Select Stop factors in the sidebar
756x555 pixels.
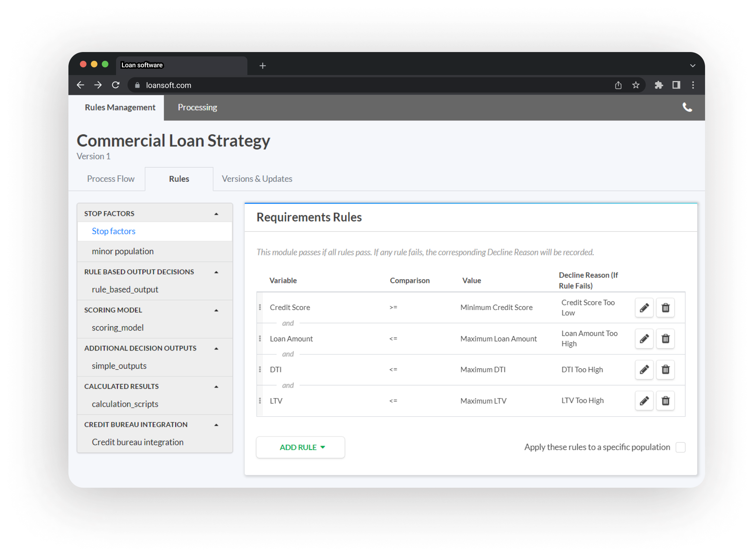click(x=115, y=231)
